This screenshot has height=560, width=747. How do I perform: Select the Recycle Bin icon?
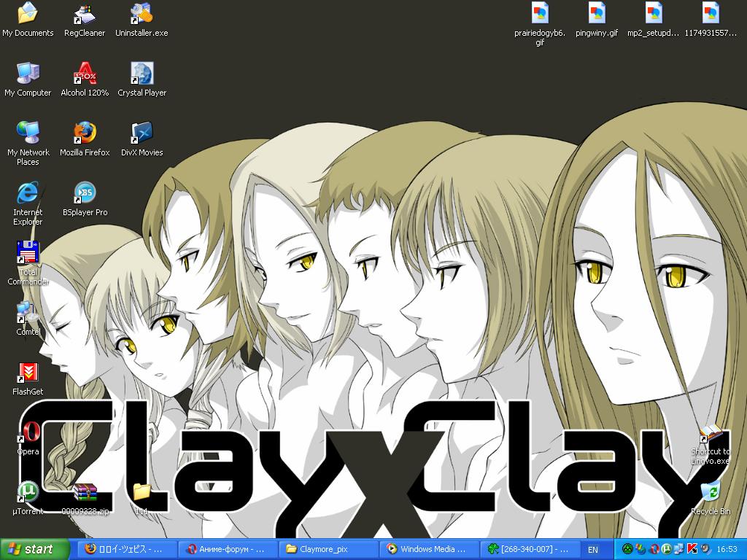(x=711, y=498)
